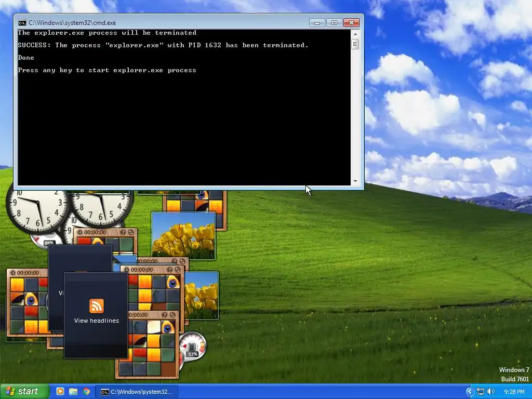Click the CPU meter gadget showing 12%

pyautogui.click(x=193, y=345)
